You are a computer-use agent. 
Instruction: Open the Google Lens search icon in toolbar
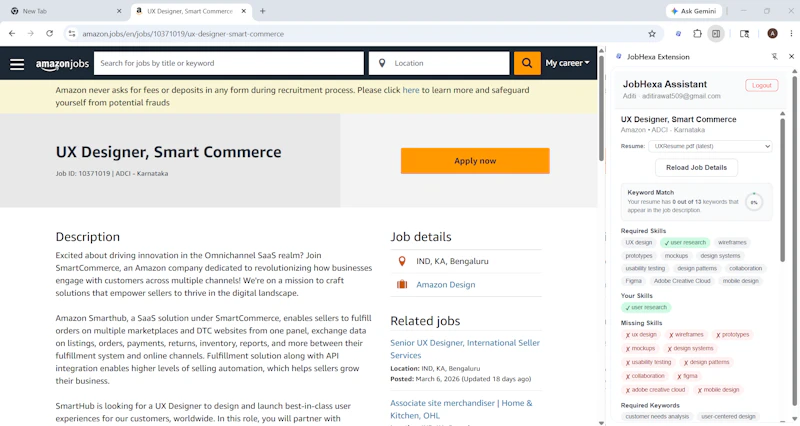click(x=744, y=34)
